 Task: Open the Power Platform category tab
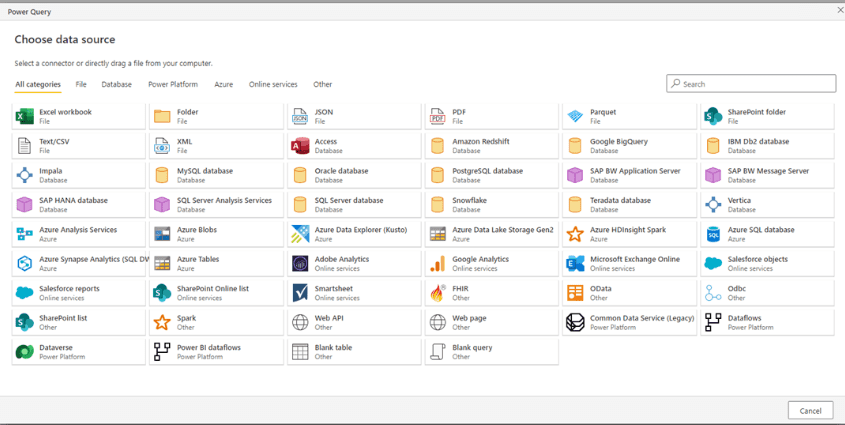click(x=173, y=84)
